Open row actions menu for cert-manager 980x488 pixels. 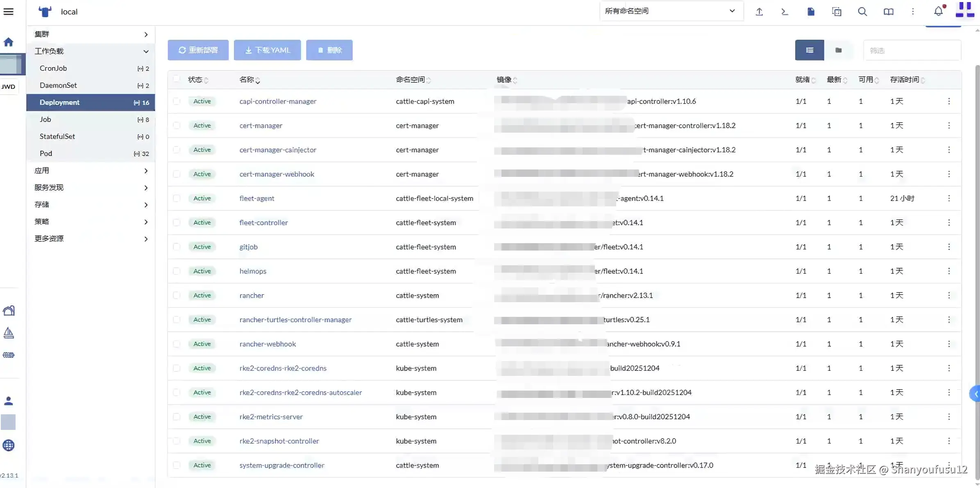(x=949, y=125)
